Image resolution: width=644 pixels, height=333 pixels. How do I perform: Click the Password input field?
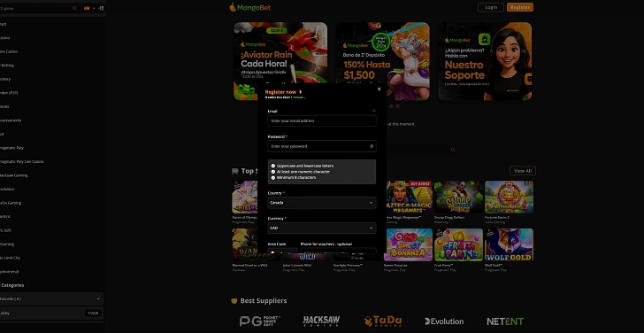[322, 146]
